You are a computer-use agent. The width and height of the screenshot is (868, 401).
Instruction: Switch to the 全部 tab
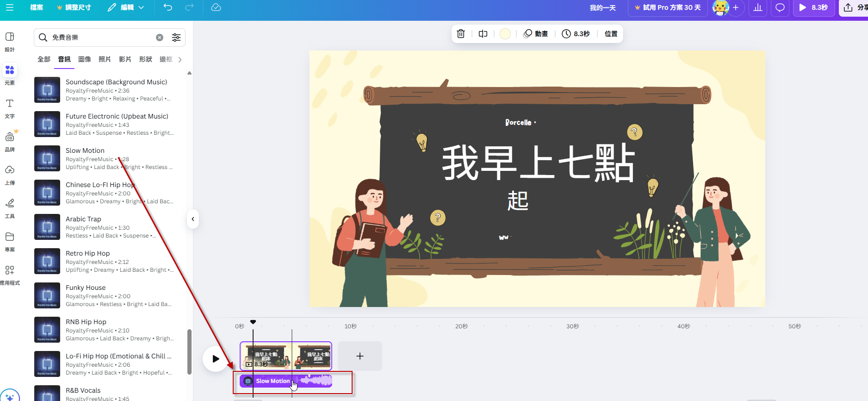44,59
